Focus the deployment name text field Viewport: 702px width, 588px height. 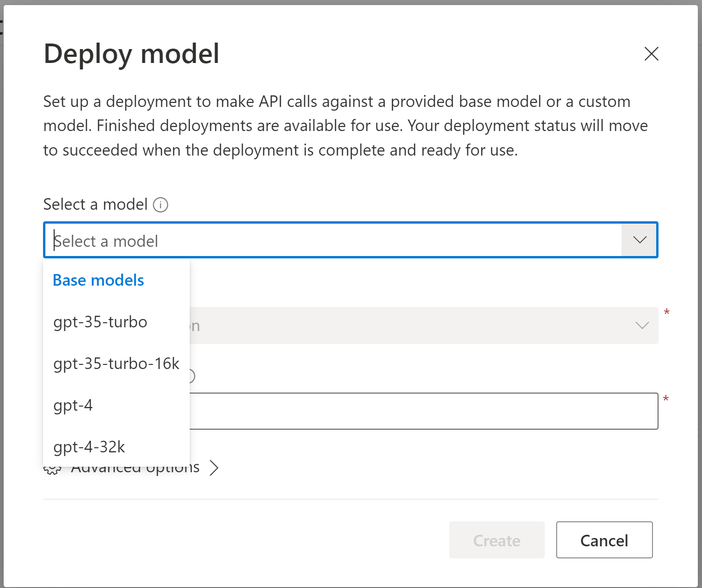[x=424, y=411]
